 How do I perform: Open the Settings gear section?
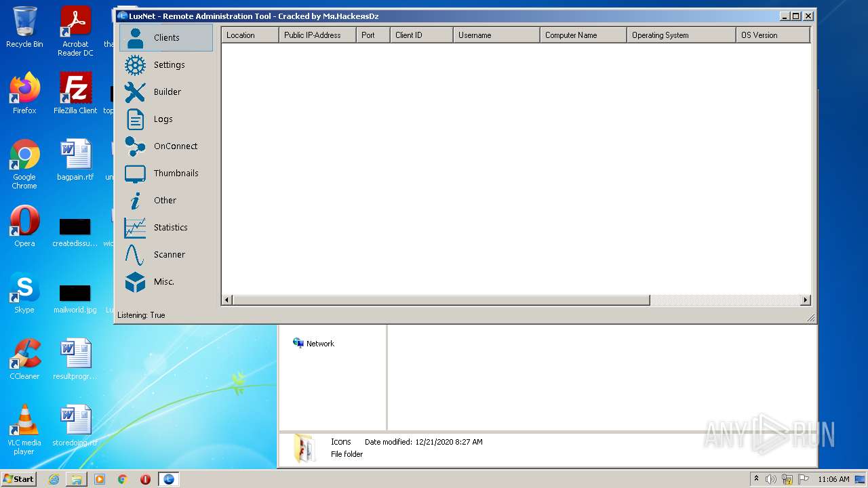coord(166,65)
